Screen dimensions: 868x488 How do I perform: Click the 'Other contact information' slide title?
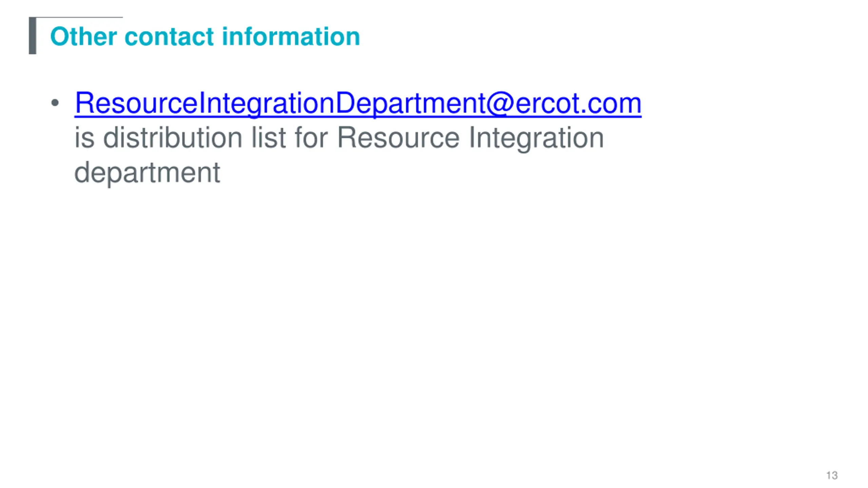coord(205,36)
